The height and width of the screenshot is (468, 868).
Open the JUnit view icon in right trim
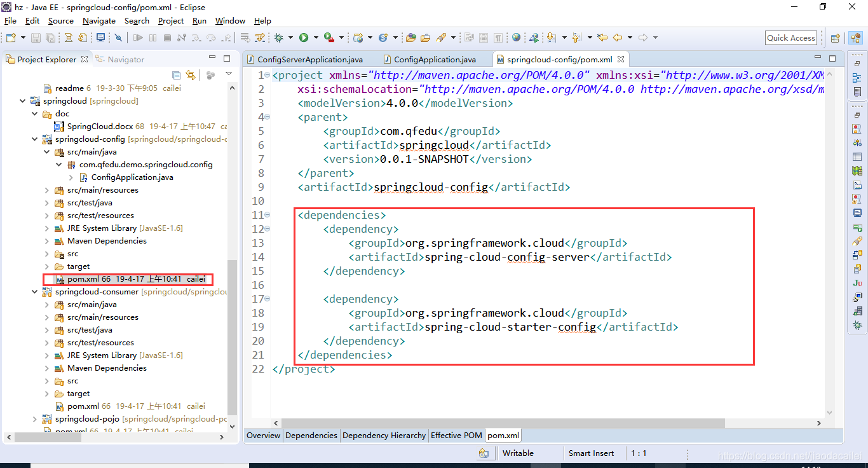[857, 284]
